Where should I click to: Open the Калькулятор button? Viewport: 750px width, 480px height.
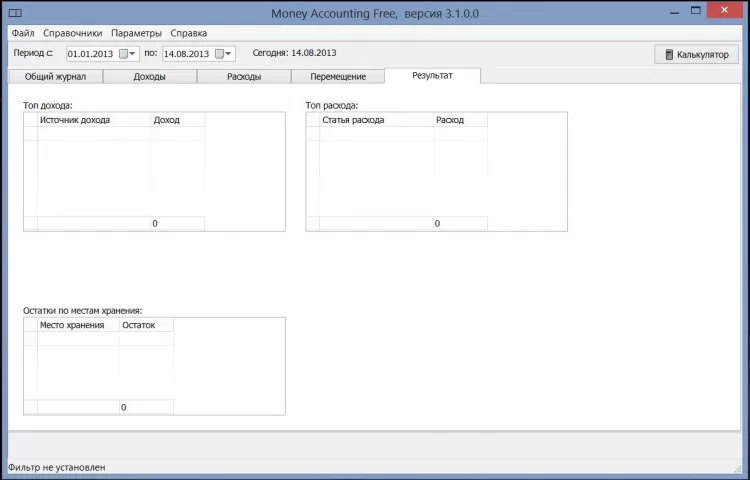point(696,55)
